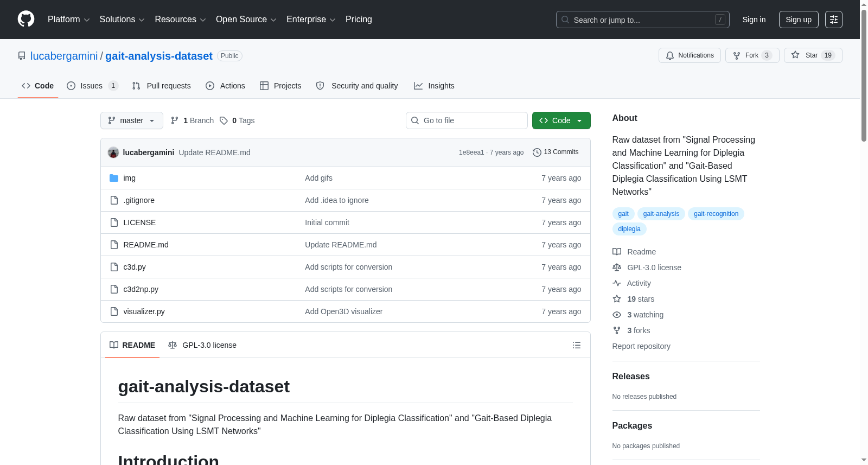
Task: Expand the Platform menu
Action: [69, 20]
